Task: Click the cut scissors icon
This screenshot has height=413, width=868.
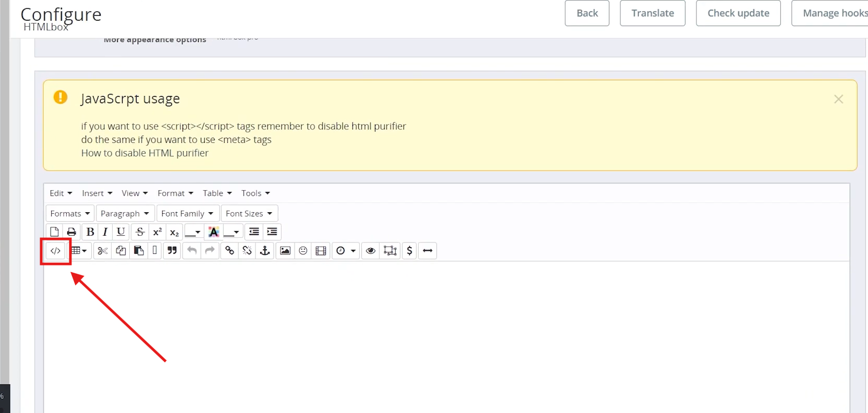Action: [103, 251]
